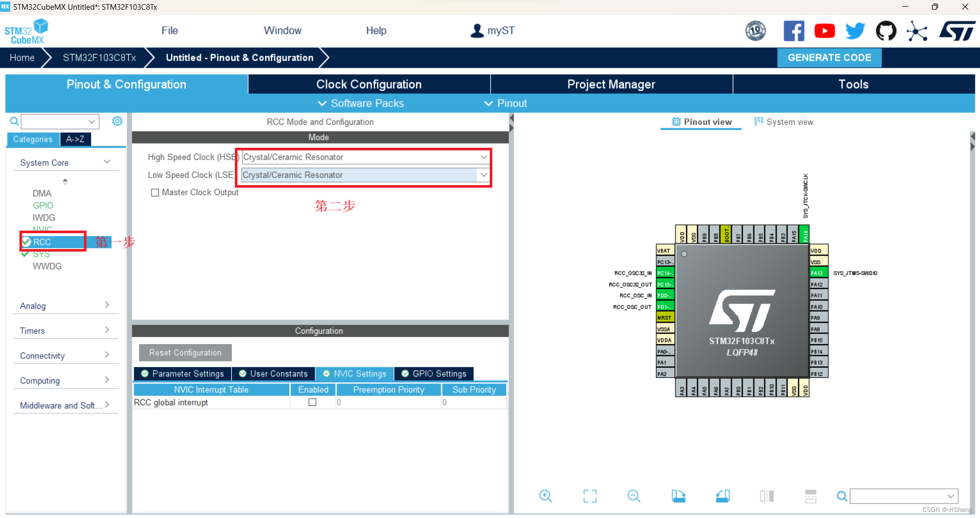The height and width of the screenshot is (518, 980).
Task: Rotate the chip clockwise using the rotate icon
Action: pos(678,496)
